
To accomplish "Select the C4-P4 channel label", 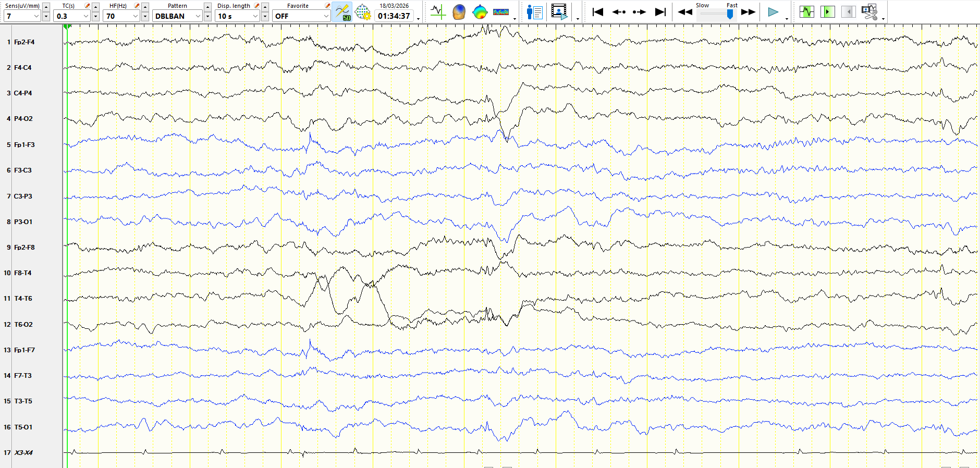I will click(x=22, y=93).
